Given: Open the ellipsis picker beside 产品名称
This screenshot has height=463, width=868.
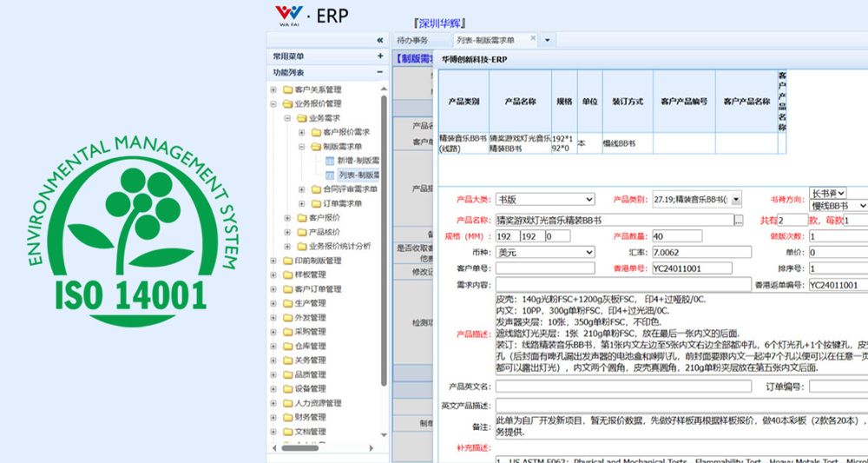Looking at the screenshot, I should click(x=739, y=221).
